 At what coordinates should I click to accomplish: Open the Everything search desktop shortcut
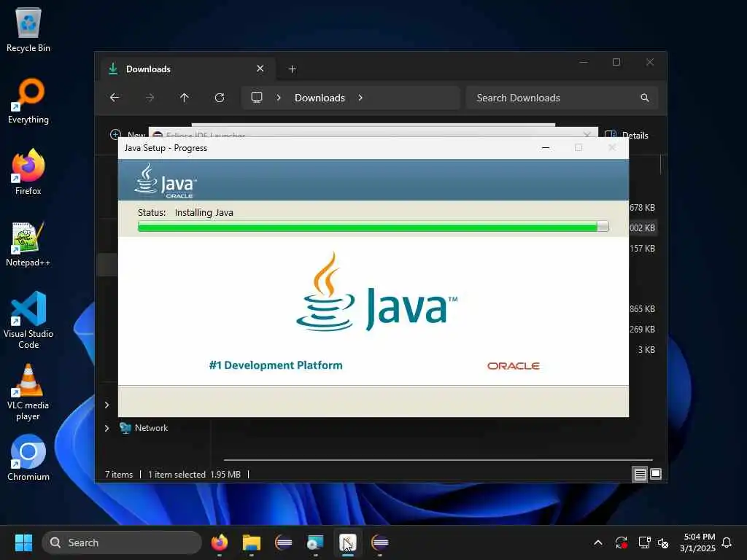(28, 101)
